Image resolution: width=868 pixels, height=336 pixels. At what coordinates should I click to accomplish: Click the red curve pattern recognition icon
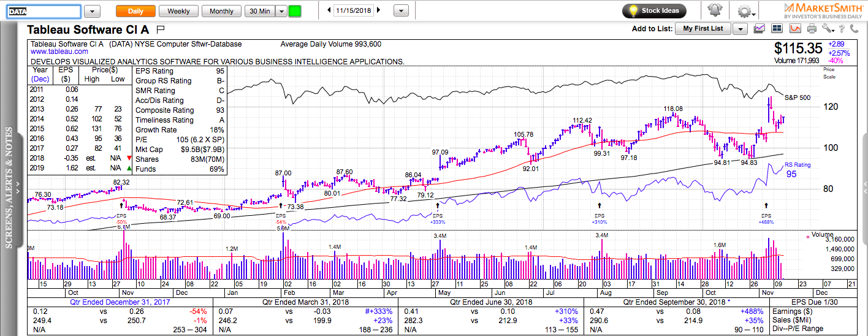click(795, 28)
